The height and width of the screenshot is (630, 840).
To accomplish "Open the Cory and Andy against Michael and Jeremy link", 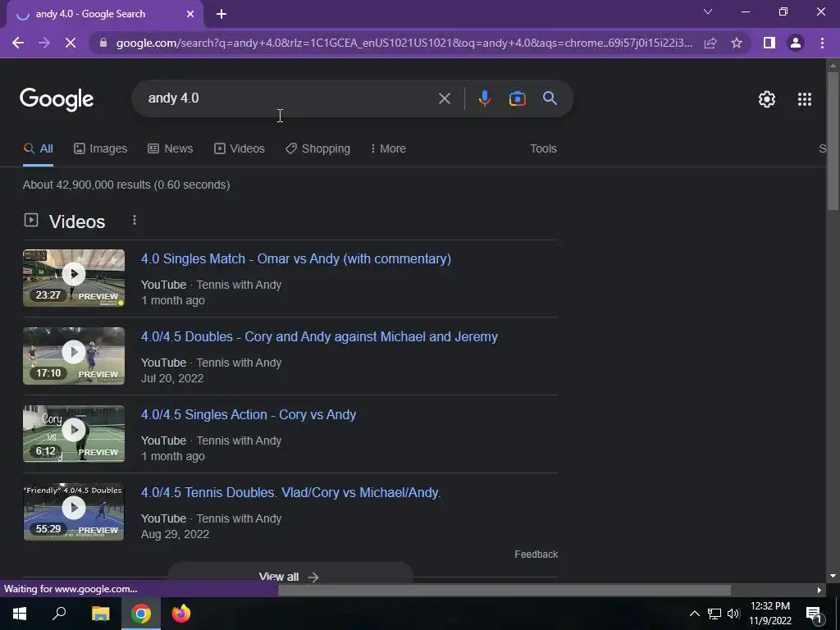I will tap(319, 336).
